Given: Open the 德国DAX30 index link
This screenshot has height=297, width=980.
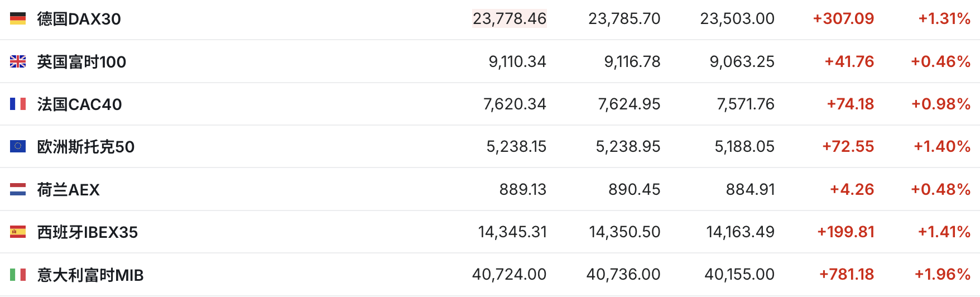Looking at the screenshot, I should (79, 19).
